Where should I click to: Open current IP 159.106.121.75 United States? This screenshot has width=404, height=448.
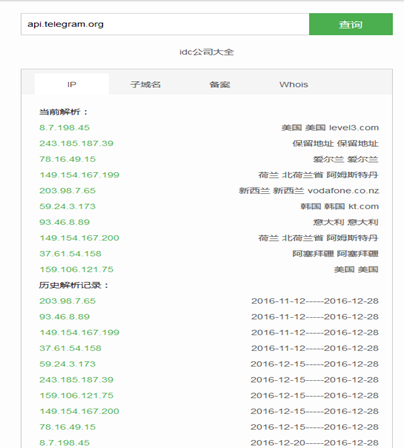click(x=76, y=269)
